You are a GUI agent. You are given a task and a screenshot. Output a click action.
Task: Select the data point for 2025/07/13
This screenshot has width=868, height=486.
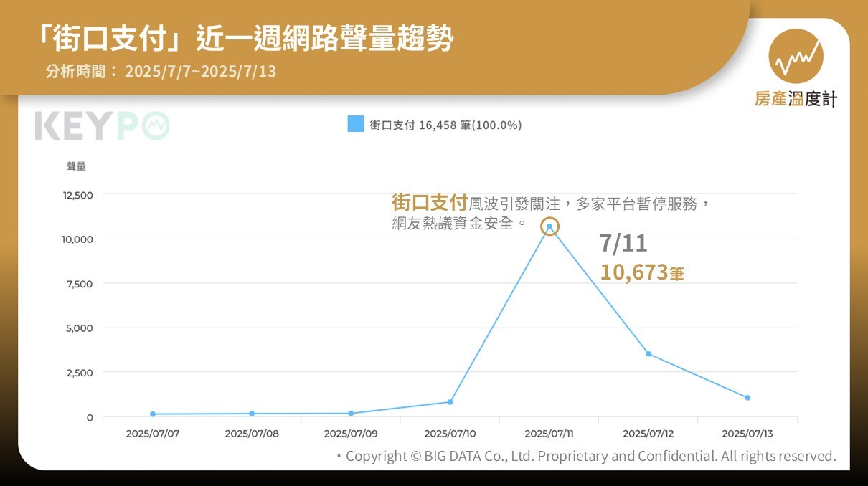[747, 398]
